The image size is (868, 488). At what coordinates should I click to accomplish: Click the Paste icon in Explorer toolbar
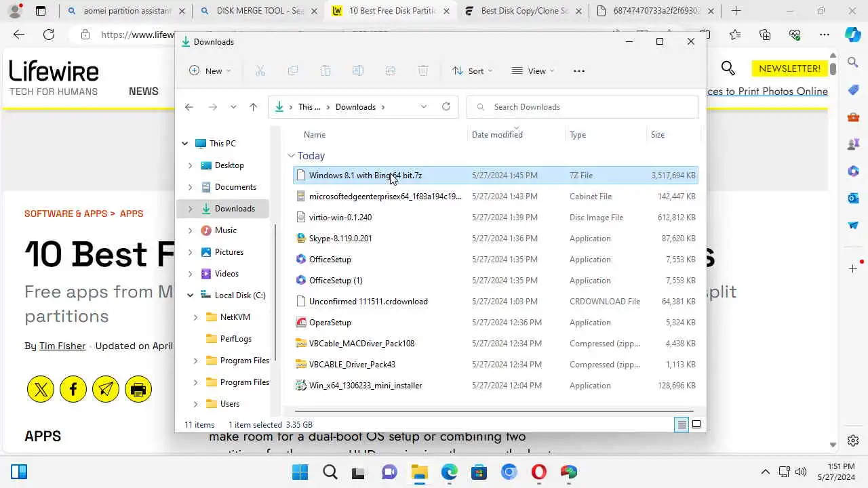325,70
